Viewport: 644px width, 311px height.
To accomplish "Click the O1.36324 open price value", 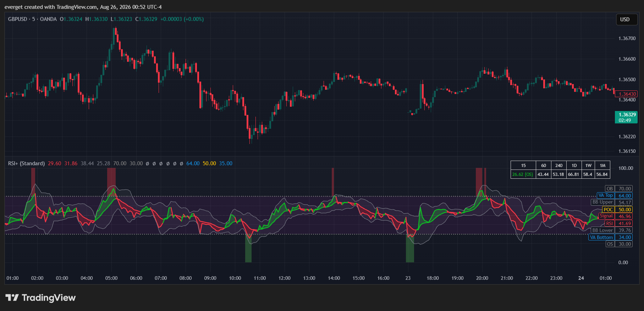I will click(x=71, y=19).
